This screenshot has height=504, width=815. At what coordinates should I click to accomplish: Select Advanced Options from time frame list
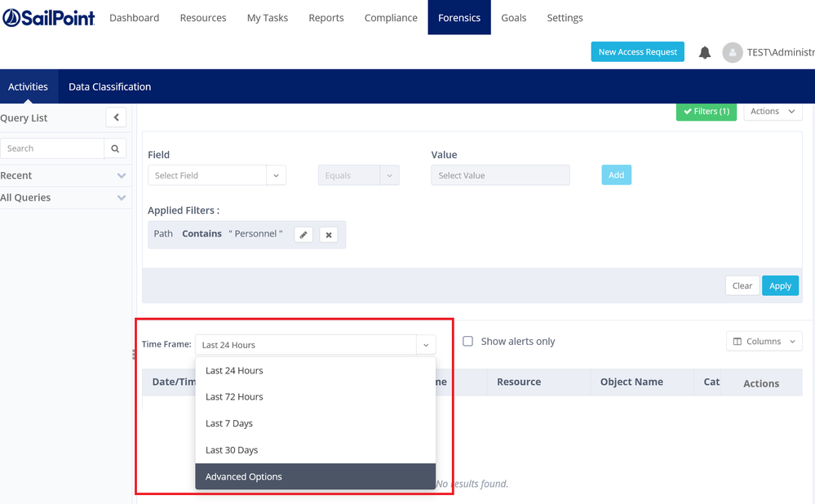coord(315,476)
